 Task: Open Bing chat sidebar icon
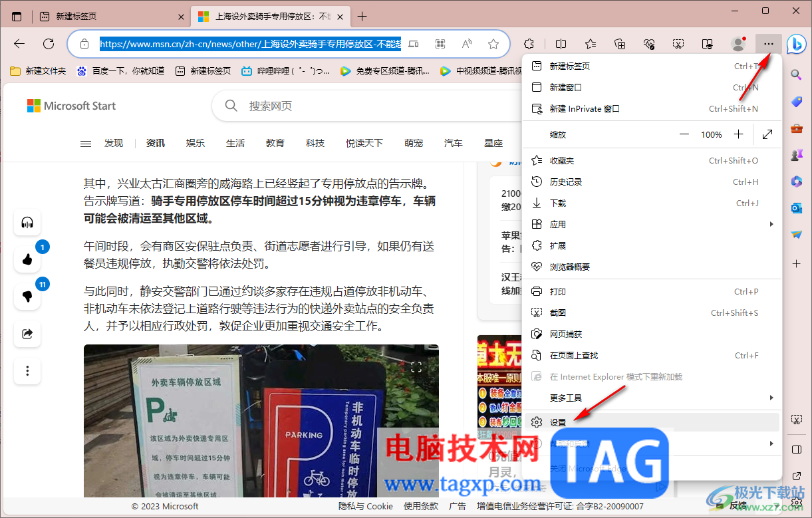[x=796, y=44]
